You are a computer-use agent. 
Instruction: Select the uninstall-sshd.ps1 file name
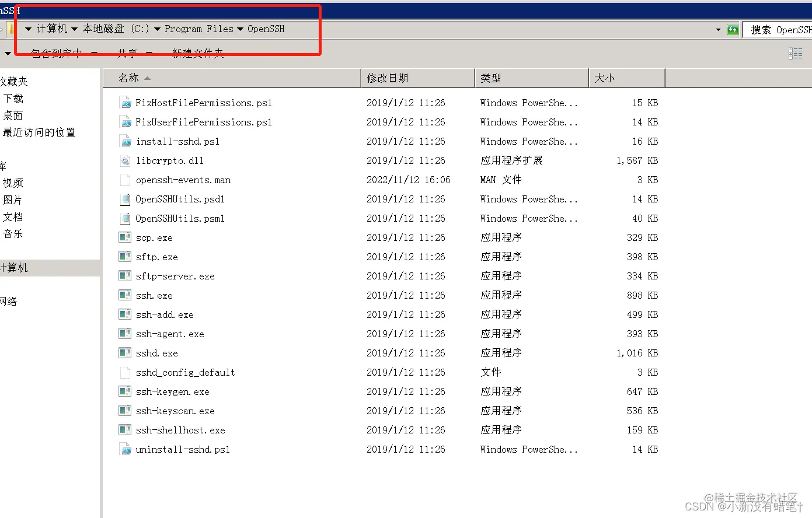(183, 449)
